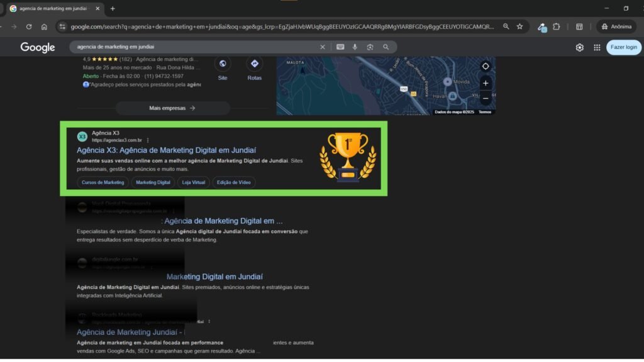
Task: Clear the search box with the X icon
Action: 323,47
